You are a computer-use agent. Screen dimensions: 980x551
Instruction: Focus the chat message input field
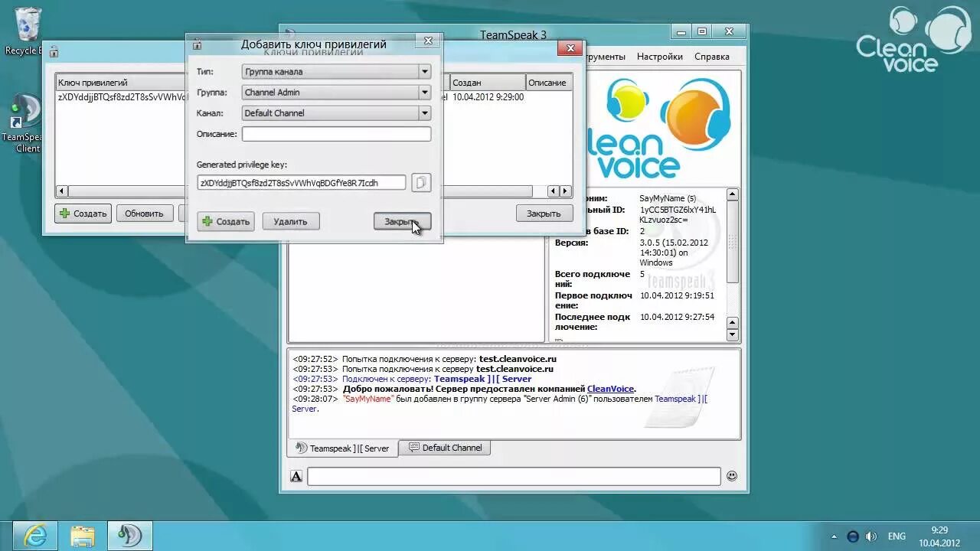514,477
